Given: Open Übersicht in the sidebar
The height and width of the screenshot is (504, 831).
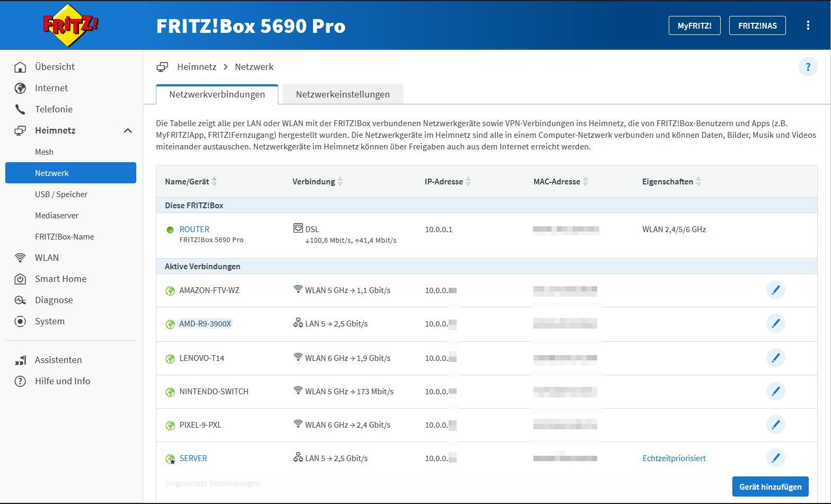Looking at the screenshot, I should 55,67.
